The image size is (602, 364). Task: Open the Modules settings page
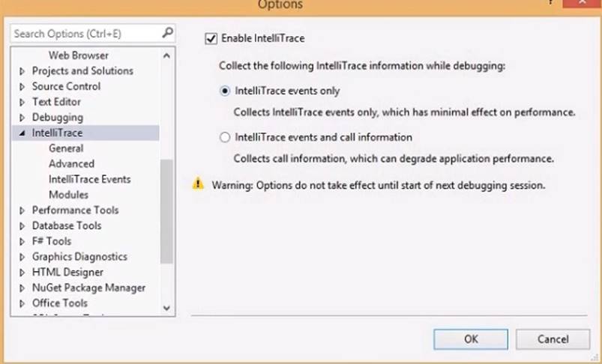68,195
